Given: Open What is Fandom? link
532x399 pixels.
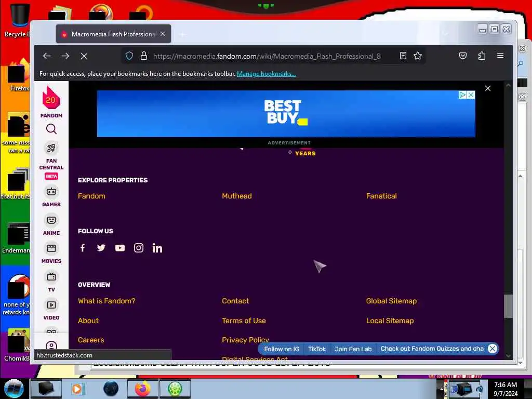Looking at the screenshot, I should pyautogui.click(x=107, y=301).
